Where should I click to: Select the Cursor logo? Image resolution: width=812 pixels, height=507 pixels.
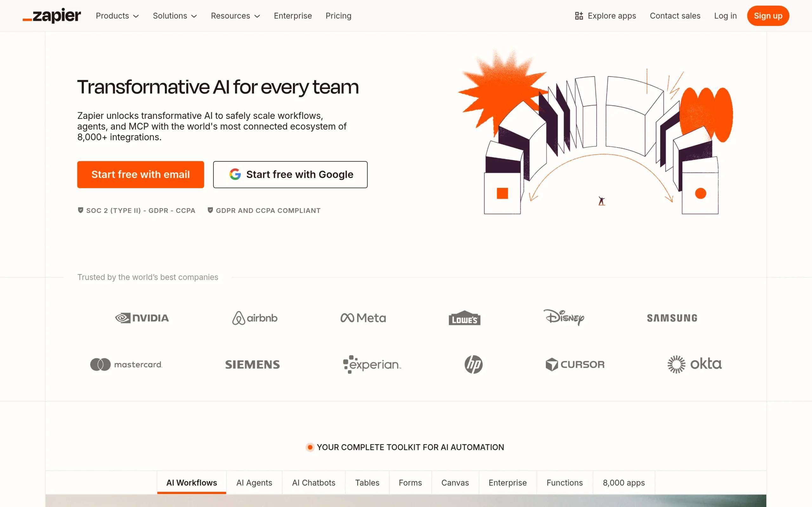575,364
